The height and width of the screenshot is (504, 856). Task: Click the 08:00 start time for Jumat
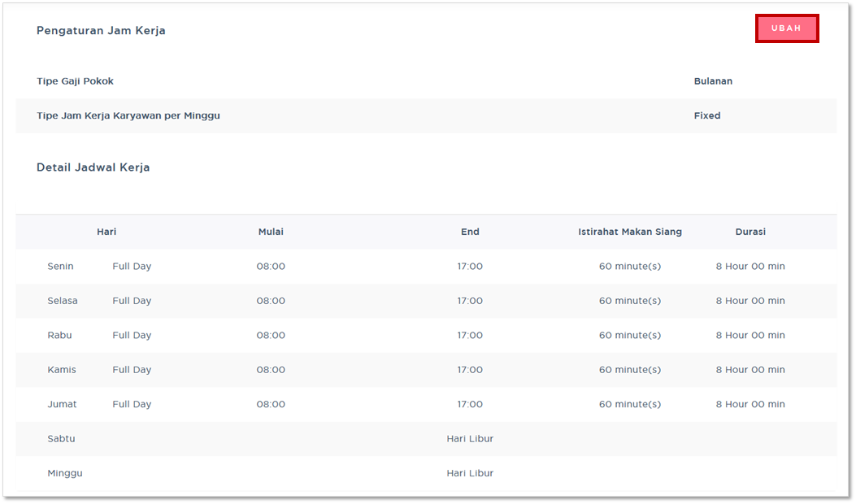(271, 404)
